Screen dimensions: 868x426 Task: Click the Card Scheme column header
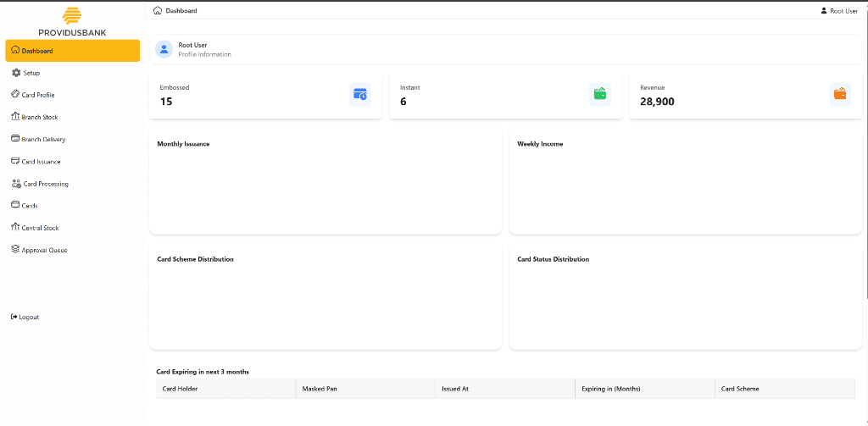point(785,389)
